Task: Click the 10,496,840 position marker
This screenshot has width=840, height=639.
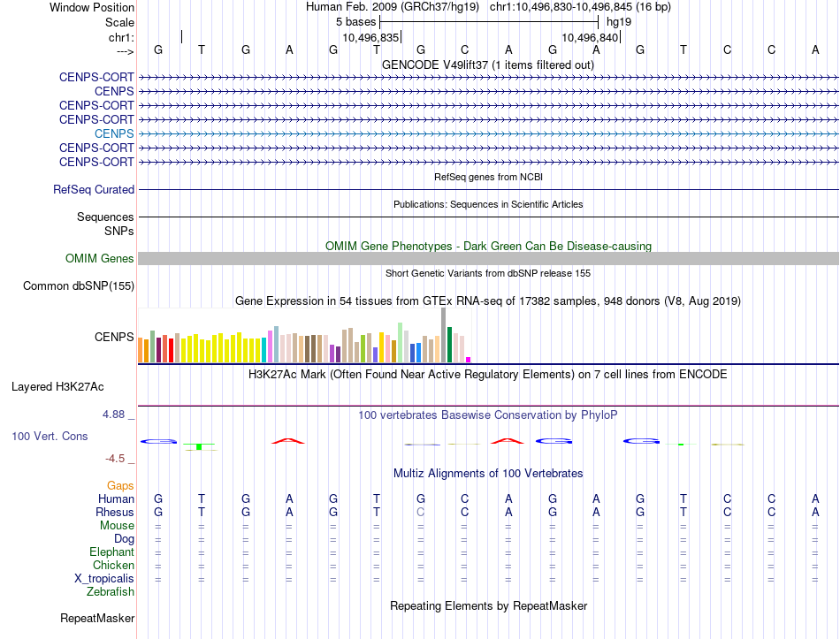Action: 590,37
